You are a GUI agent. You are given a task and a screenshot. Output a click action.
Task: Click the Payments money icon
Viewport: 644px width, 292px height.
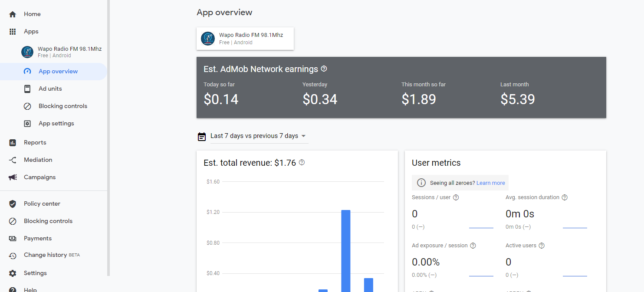click(x=13, y=239)
